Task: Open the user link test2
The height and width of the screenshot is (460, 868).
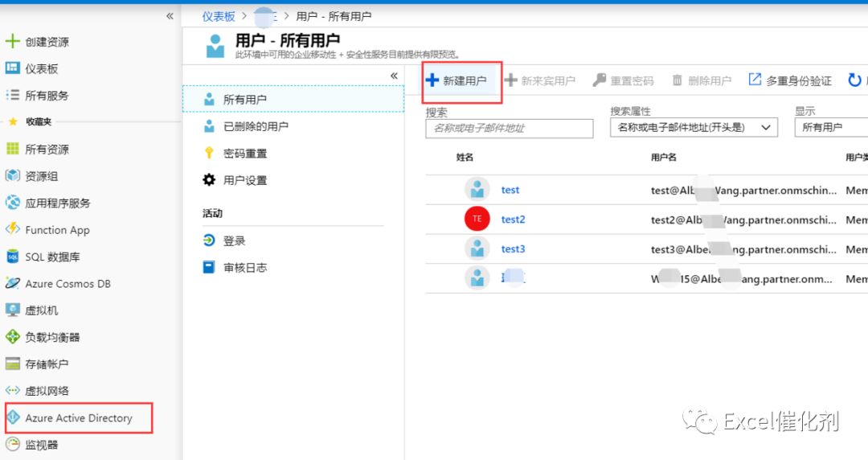Action: (x=513, y=219)
